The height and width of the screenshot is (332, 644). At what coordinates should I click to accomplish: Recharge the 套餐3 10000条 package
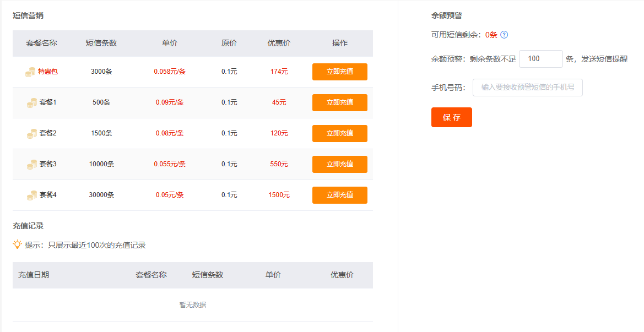pyautogui.click(x=340, y=164)
